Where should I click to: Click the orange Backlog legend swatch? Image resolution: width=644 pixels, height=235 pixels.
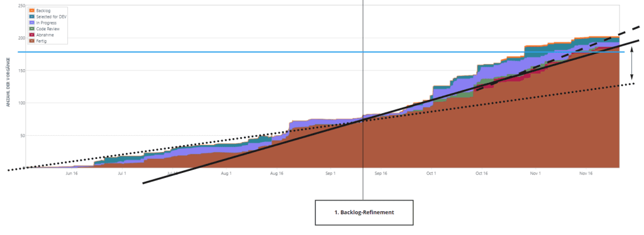click(x=31, y=10)
